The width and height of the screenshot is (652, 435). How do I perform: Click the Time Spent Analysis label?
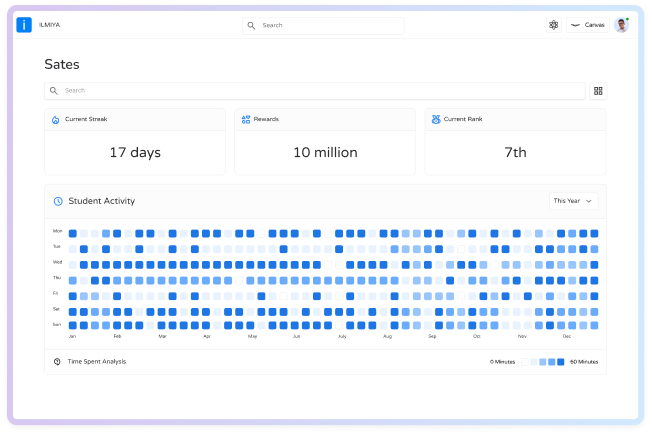click(97, 361)
